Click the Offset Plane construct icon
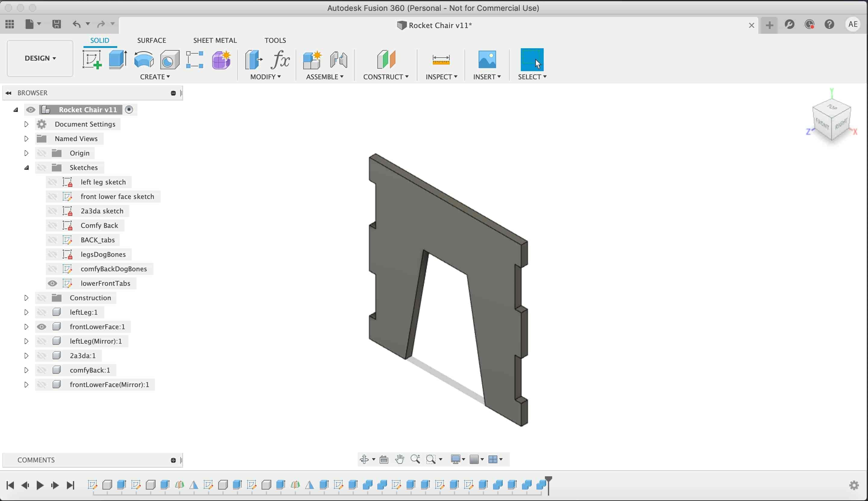The height and width of the screenshot is (501, 868). point(386,59)
